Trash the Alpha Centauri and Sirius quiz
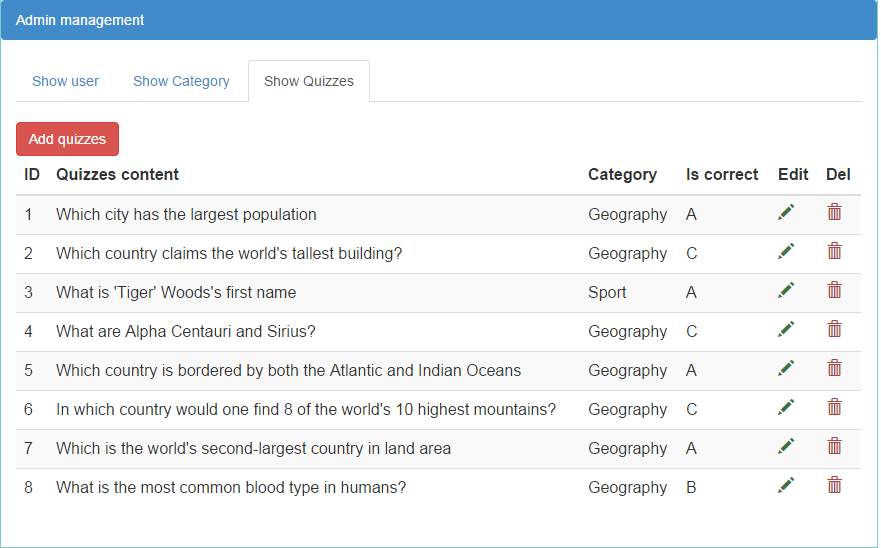Screen dimensions: 881x548 click(x=834, y=329)
